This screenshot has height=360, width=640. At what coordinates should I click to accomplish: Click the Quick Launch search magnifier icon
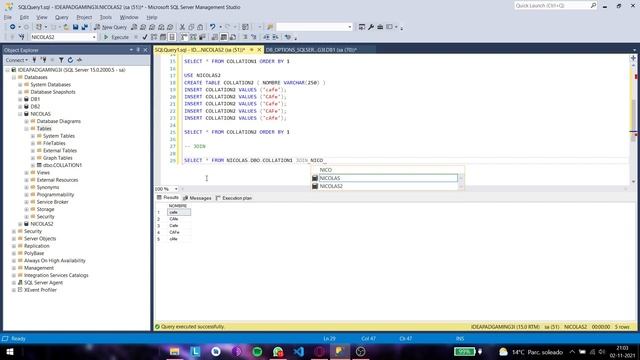(x=593, y=5)
